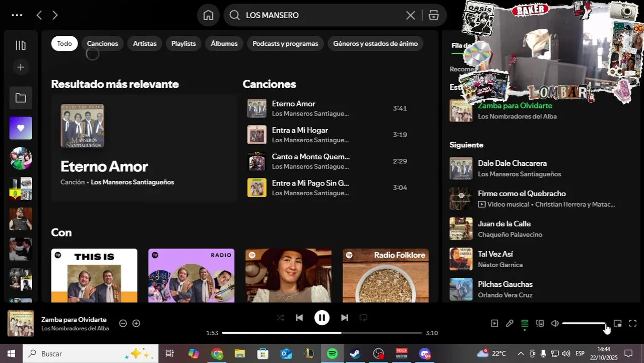Select the Playlists filter tab

(183, 43)
